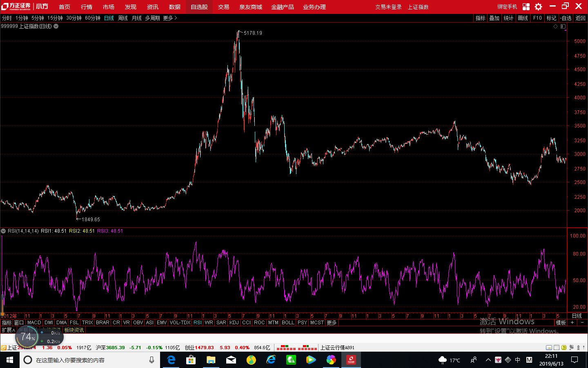This screenshot has width=588, height=368.
Task: Open the 金融产品 menu
Action: click(283, 7)
